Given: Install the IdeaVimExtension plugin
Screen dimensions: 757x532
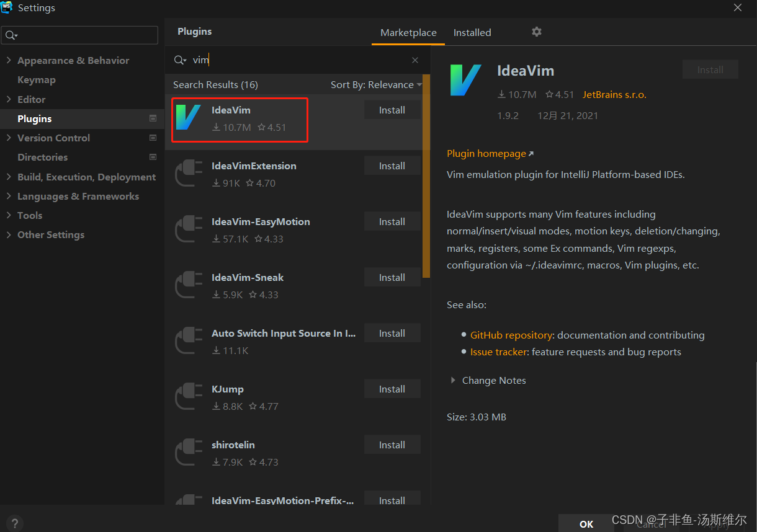Looking at the screenshot, I should click(392, 166).
